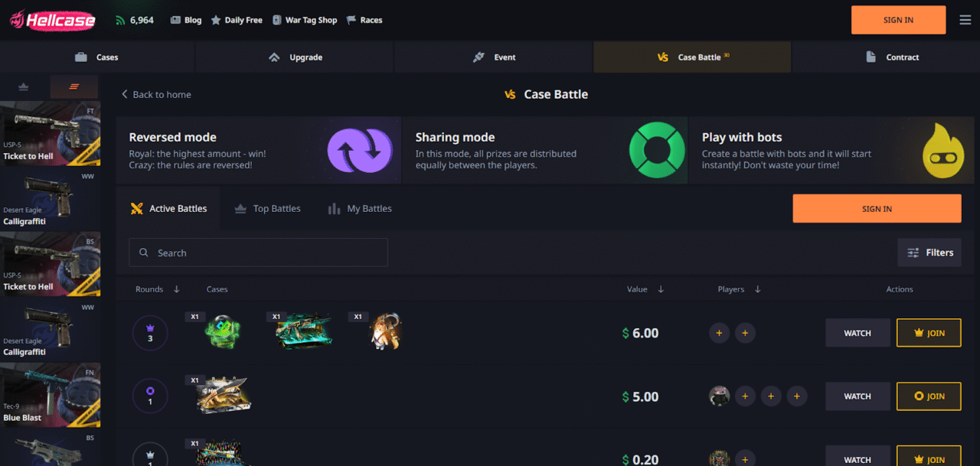Add second player slot in $6.00 battle

[x=745, y=333]
